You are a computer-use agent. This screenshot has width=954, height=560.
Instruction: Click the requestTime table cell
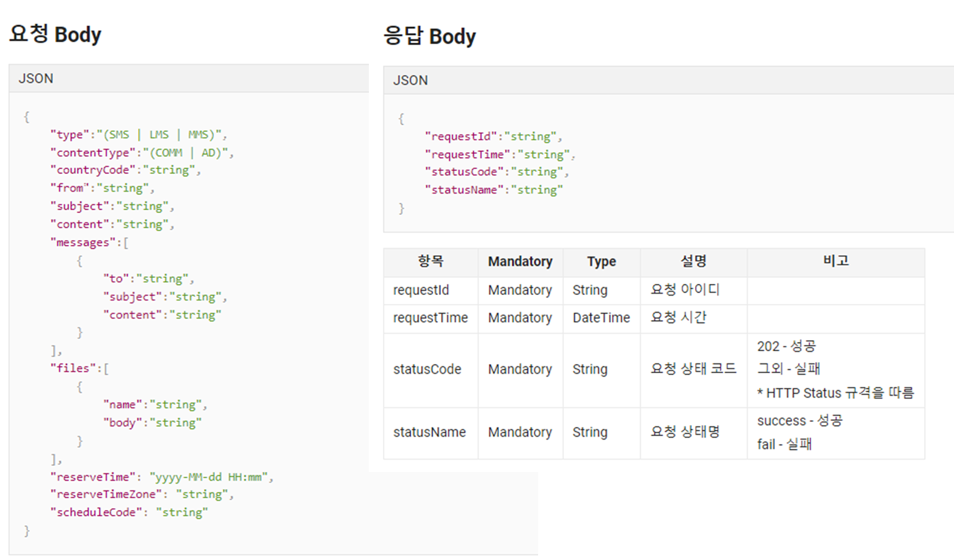431,318
